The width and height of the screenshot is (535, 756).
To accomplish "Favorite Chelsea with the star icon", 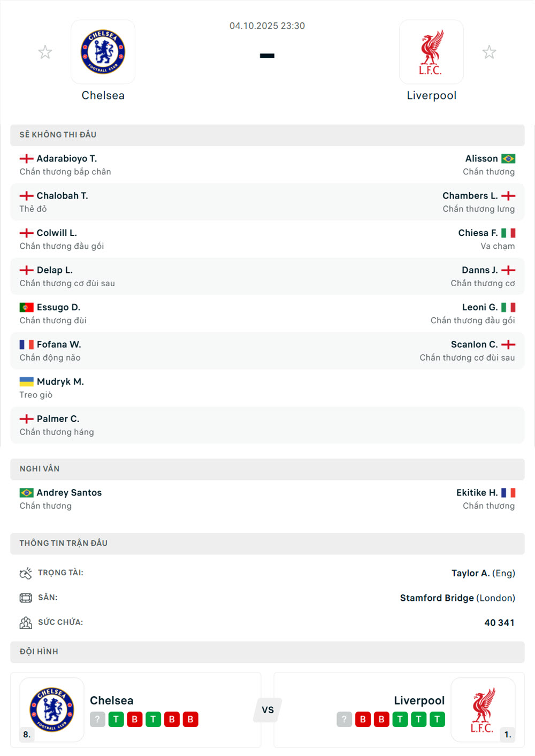I will (x=45, y=52).
